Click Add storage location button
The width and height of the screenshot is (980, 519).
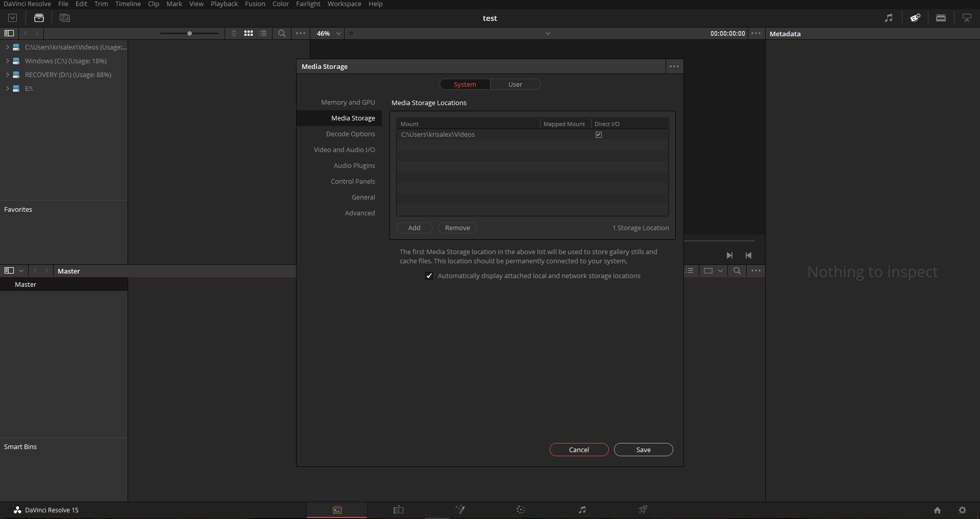pyautogui.click(x=414, y=228)
